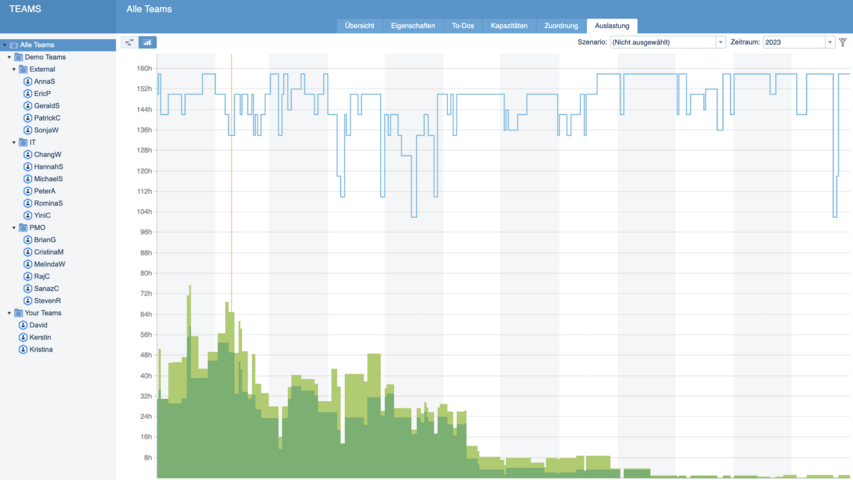The width and height of the screenshot is (853, 480).
Task: Switch to the Gantt-style view toggle
Action: point(129,43)
